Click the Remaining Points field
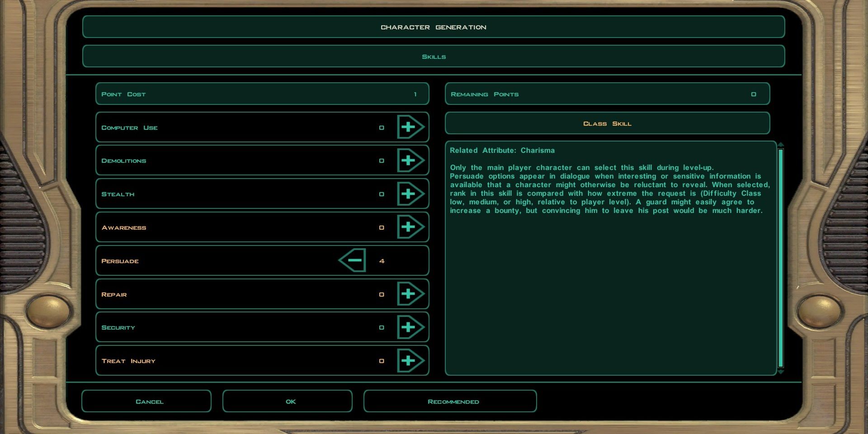This screenshot has height=434, width=868. click(607, 94)
